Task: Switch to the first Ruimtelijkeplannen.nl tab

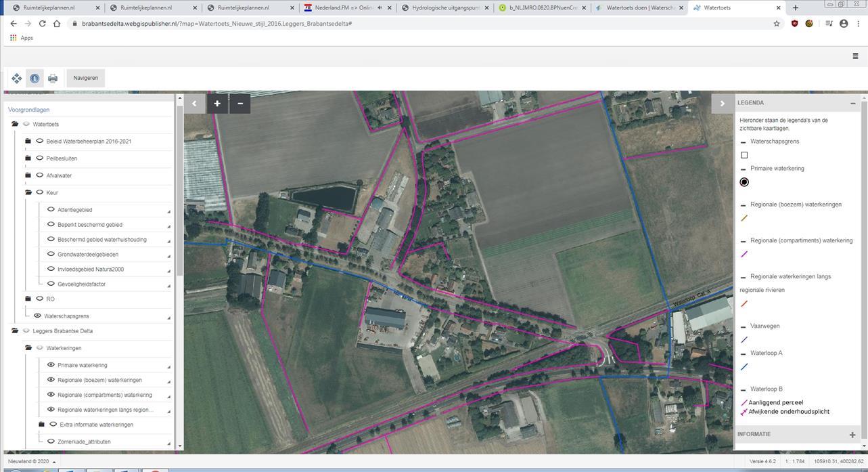Action: (x=52, y=8)
